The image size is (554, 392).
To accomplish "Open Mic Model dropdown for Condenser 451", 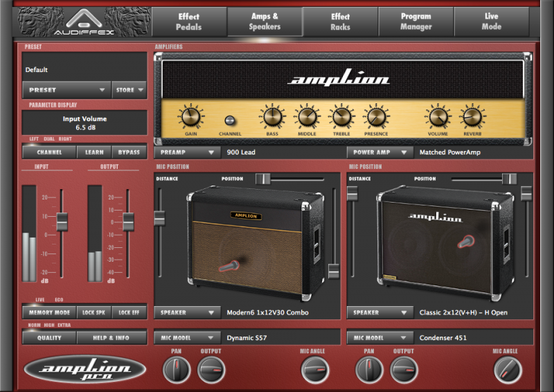I will click(380, 338).
